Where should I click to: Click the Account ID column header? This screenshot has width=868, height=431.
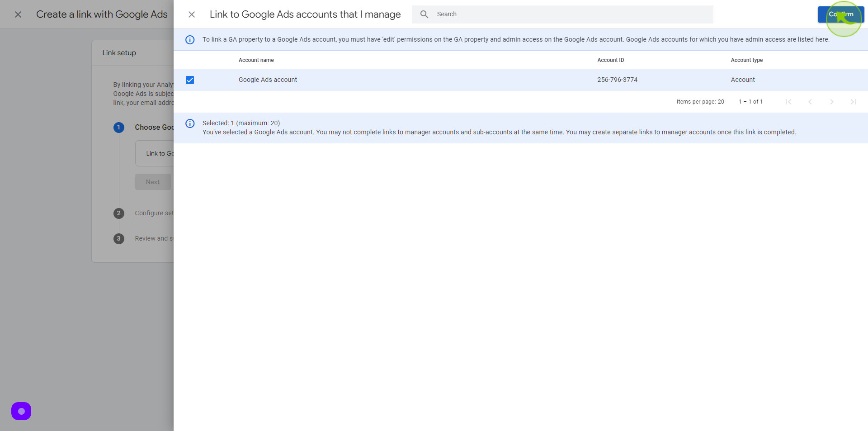click(x=611, y=60)
